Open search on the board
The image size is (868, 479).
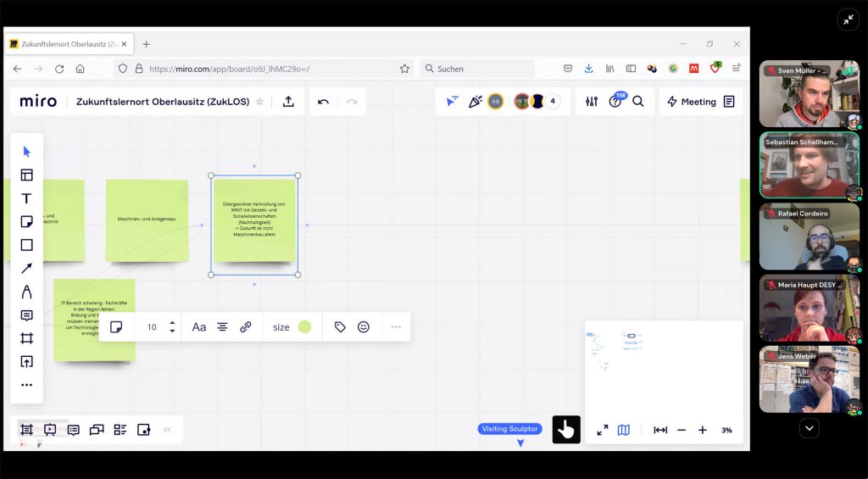638,102
